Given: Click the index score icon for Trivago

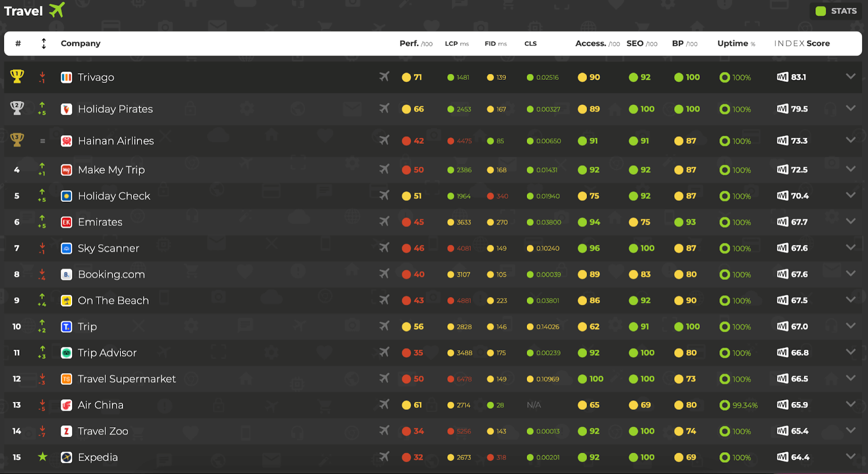Looking at the screenshot, I should [782, 77].
